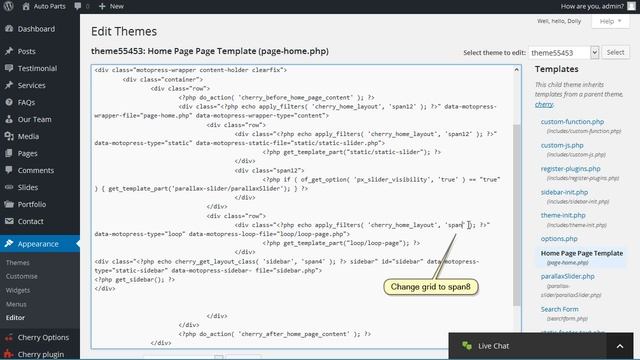Click the Dashboard gauge icon
640x360 pixels.
pyautogui.click(x=9, y=29)
